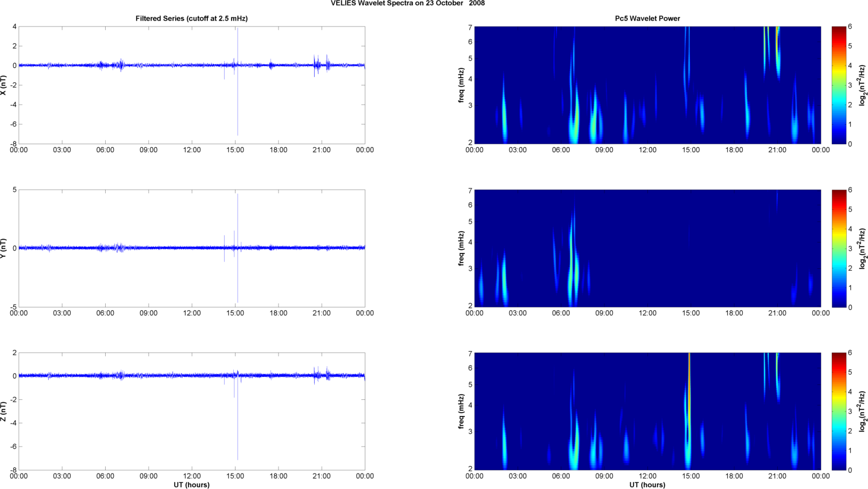Click the log2(nT²/Hz) label beside bottom colorbar
Viewport: 868px width, 489px height.
point(863,411)
